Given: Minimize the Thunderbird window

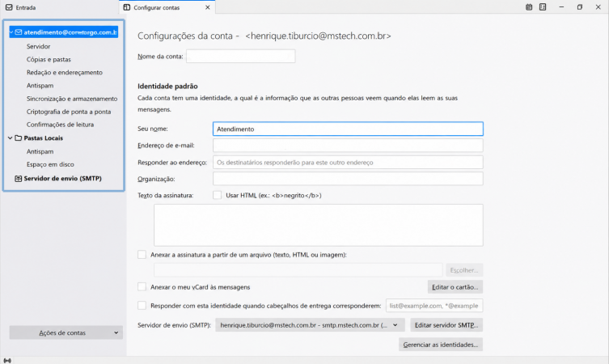Looking at the screenshot, I should coord(561,7).
